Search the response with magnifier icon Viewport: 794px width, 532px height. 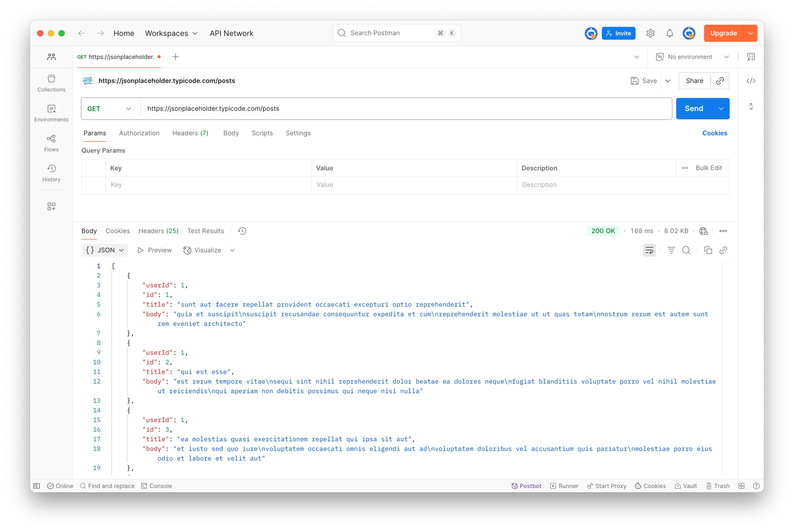click(686, 250)
